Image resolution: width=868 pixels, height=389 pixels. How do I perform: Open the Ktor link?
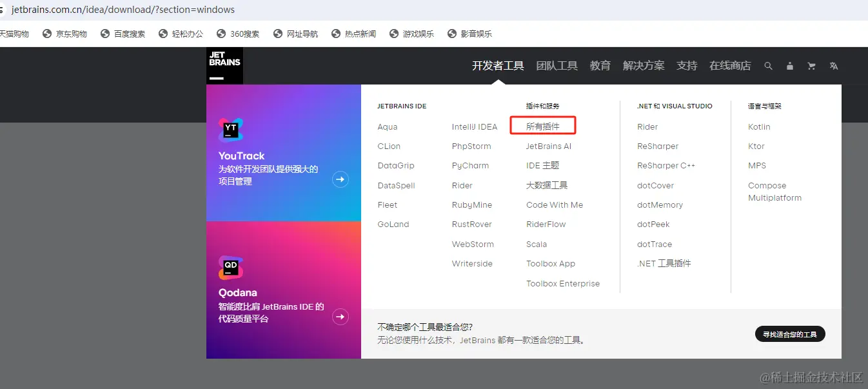click(756, 146)
